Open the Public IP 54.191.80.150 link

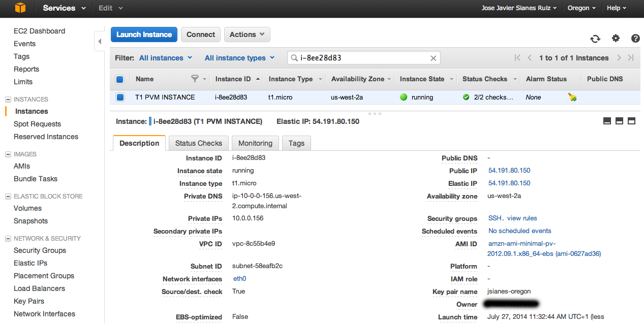click(x=509, y=171)
